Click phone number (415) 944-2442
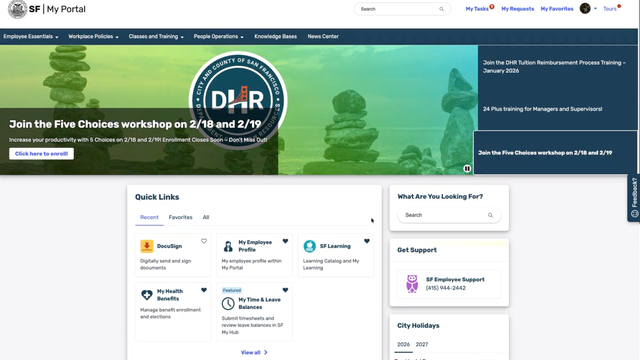Image resolution: width=640 pixels, height=360 pixels. 446,288
